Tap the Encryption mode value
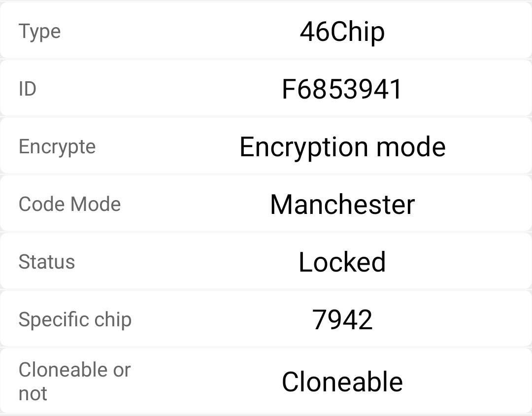 tap(342, 147)
